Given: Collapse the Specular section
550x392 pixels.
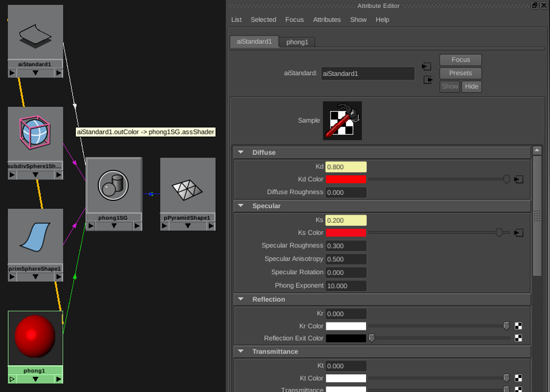Looking at the screenshot, I should (x=240, y=206).
